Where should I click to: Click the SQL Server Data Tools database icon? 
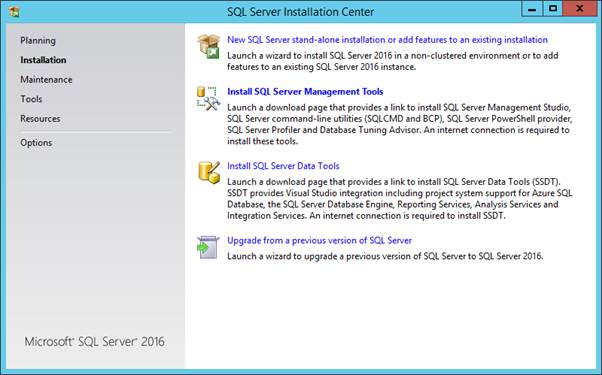pos(209,172)
